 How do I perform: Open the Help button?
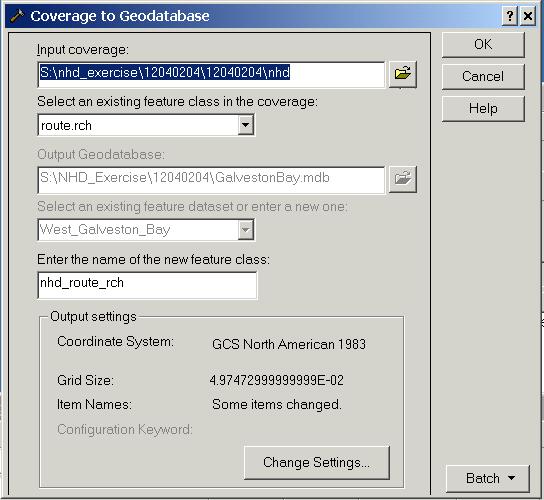coord(483,109)
